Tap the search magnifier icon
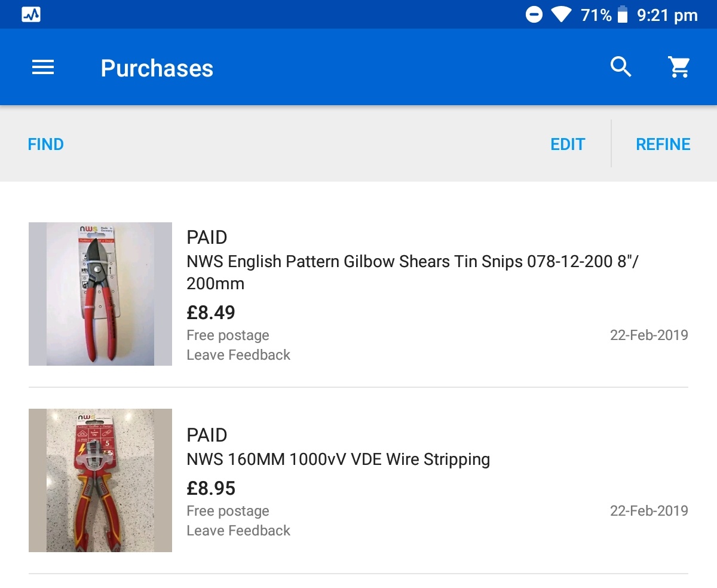The image size is (717, 588). [621, 67]
